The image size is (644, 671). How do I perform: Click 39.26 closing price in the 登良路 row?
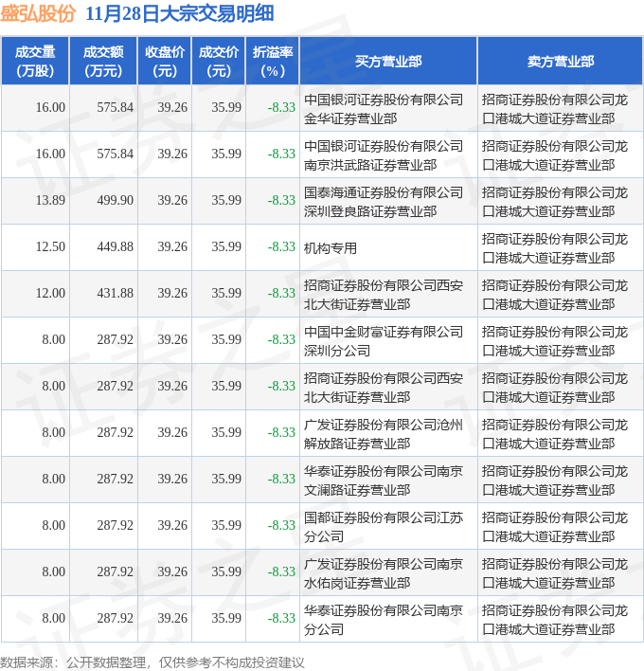click(x=172, y=200)
